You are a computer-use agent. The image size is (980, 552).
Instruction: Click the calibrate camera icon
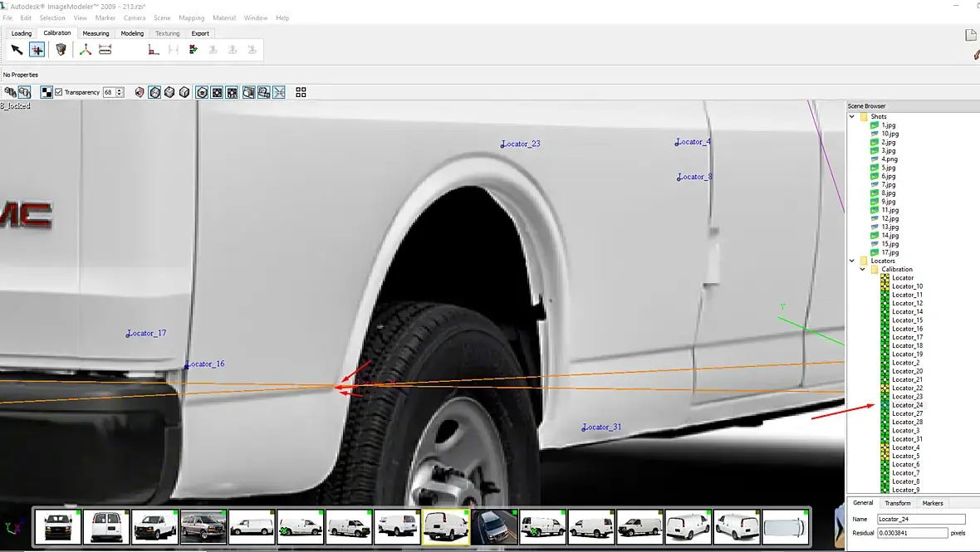coord(61,50)
